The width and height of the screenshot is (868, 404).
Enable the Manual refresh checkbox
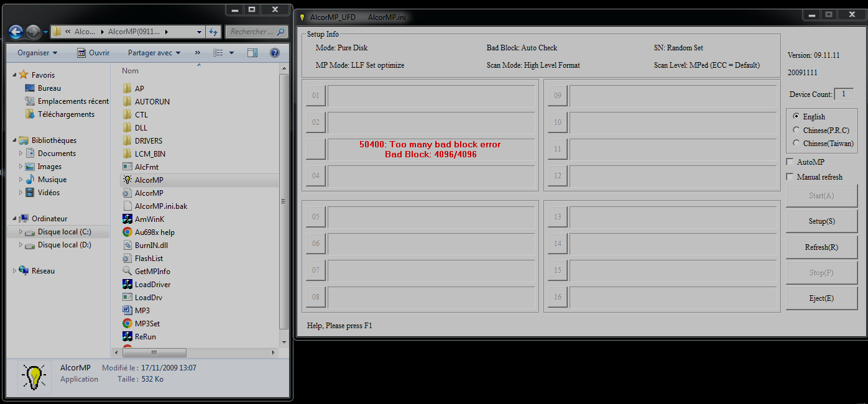click(790, 177)
